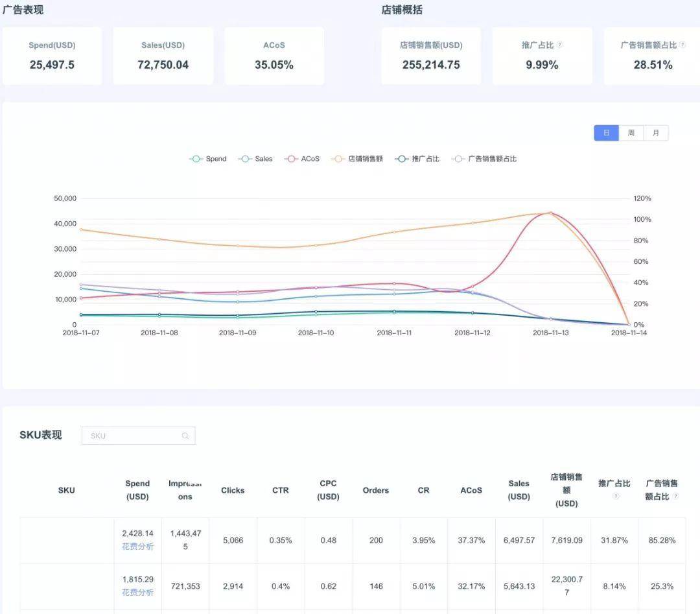Click the SKU table column header
Viewport: 700px width, 614px height.
[67, 490]
